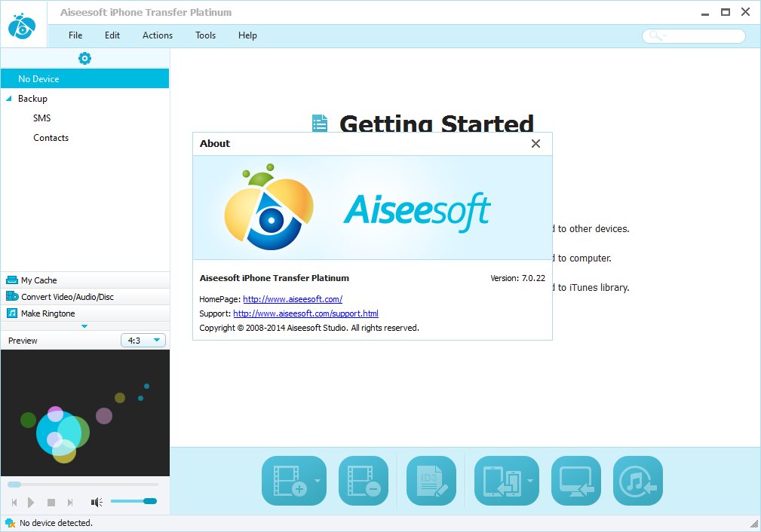Open the 4:3 aspect ratio dropdown
This screenshot has height=532, width=761.
pyautogui.click(x=143, y=341)
